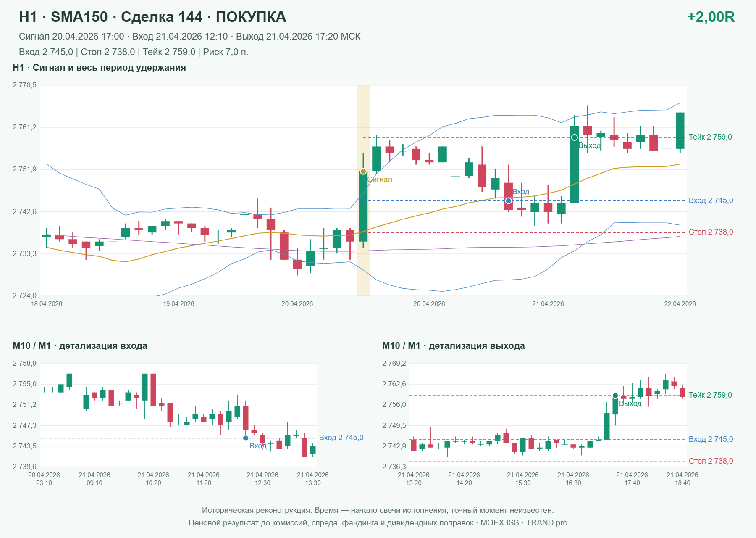This screenshot has width=756, height=538.
Task: Click the Историческая реконструкция footer note
Action: [378, 510]
